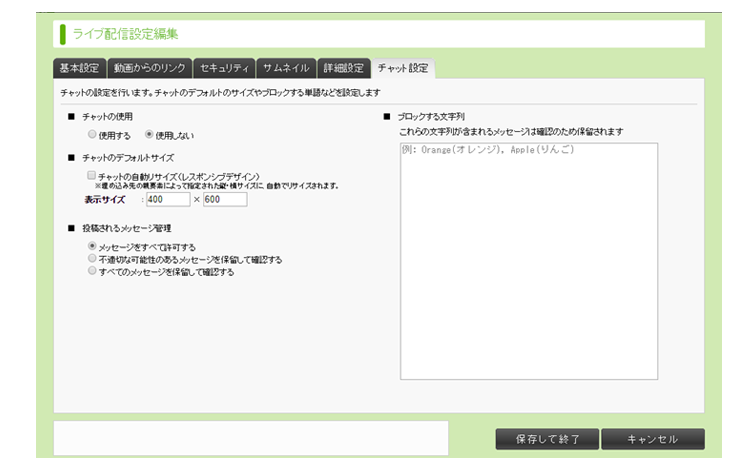Open the 詳細設定 tab
Screen dimensions: 750x470
344,68
